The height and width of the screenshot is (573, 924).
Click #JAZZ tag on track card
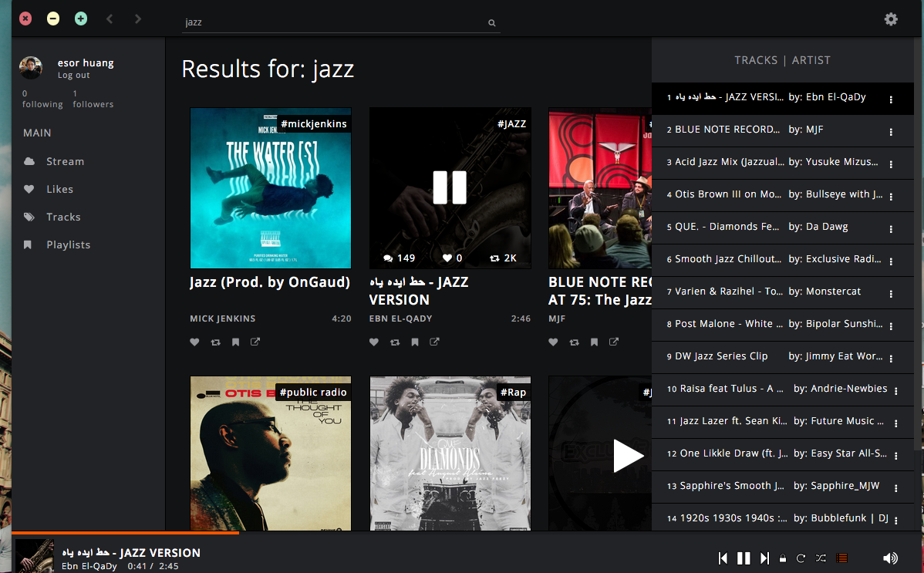511,124
